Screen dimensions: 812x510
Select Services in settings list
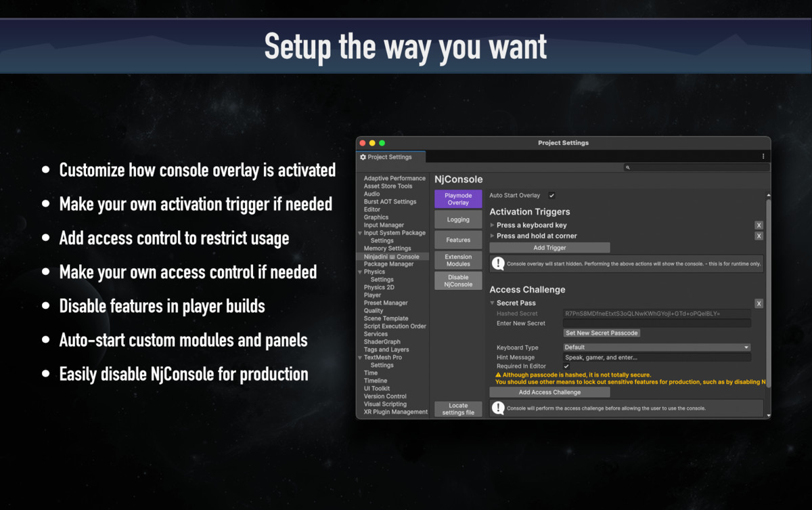tap(376, 335)
